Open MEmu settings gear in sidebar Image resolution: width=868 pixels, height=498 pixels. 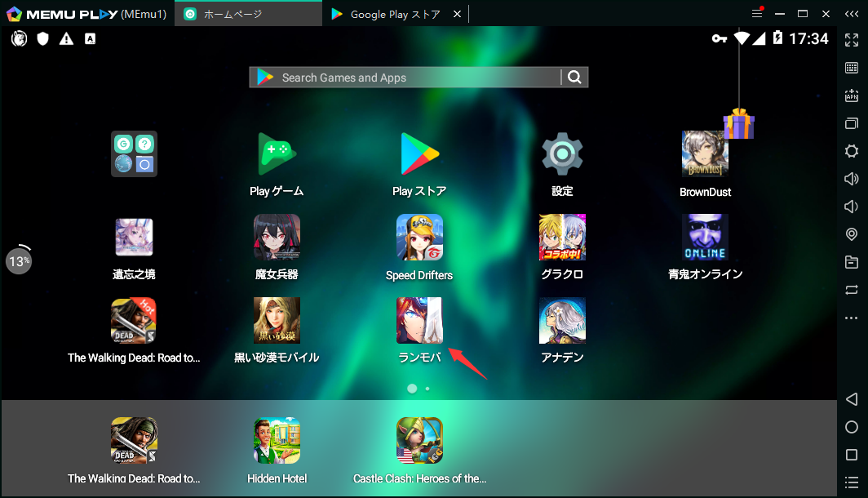[x=852, y=151]
